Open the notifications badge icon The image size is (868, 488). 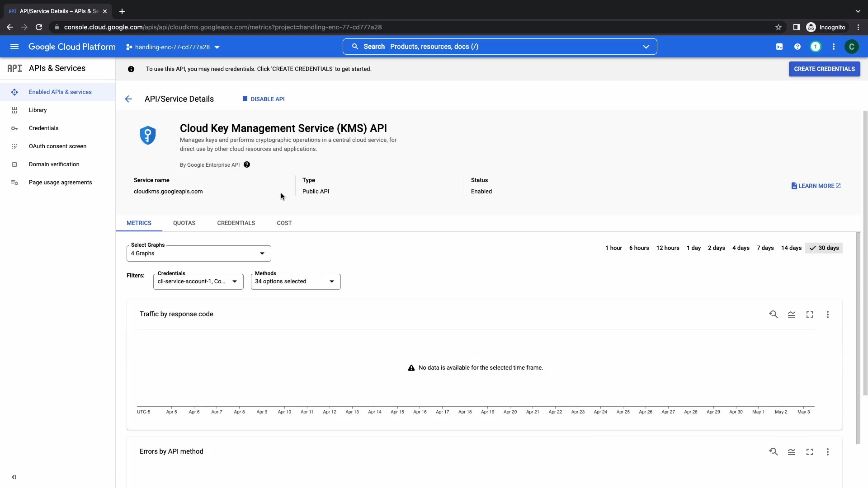816,47
